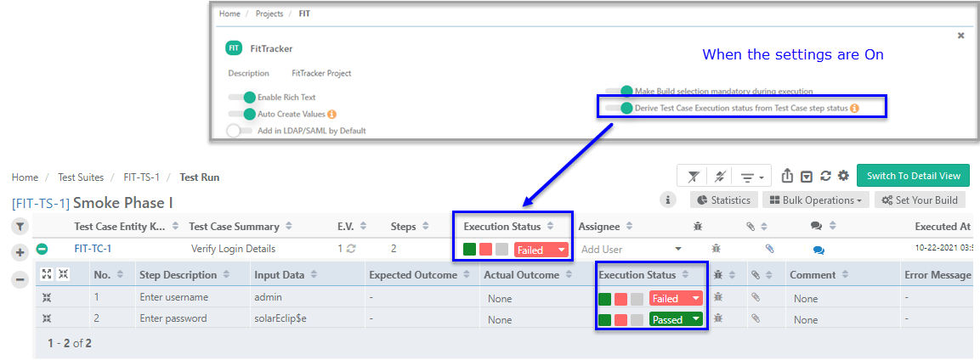Viewport: 980px width, 360px height.
Task: Close the FitTracker project panel
Action: point(961,36)
